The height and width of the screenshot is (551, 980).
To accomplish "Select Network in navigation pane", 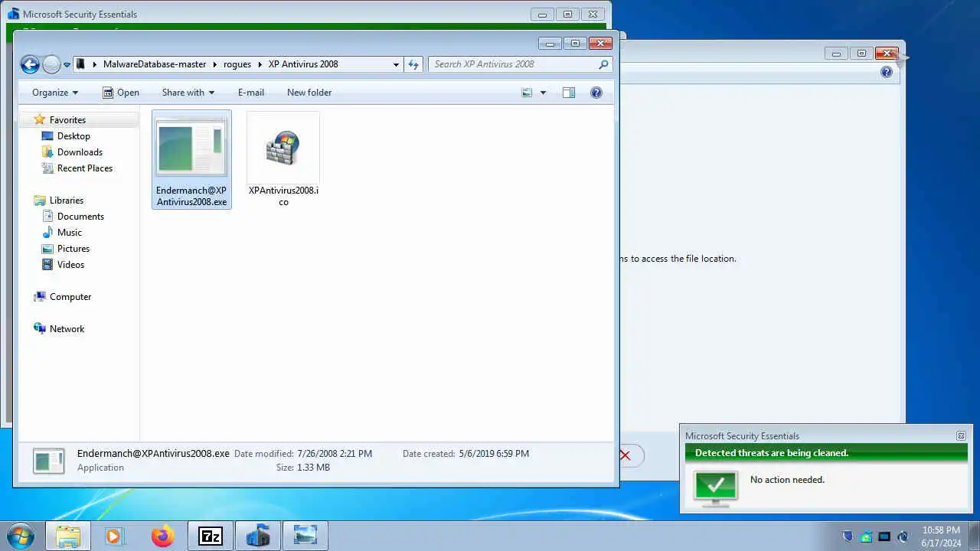I will [67, 329].
